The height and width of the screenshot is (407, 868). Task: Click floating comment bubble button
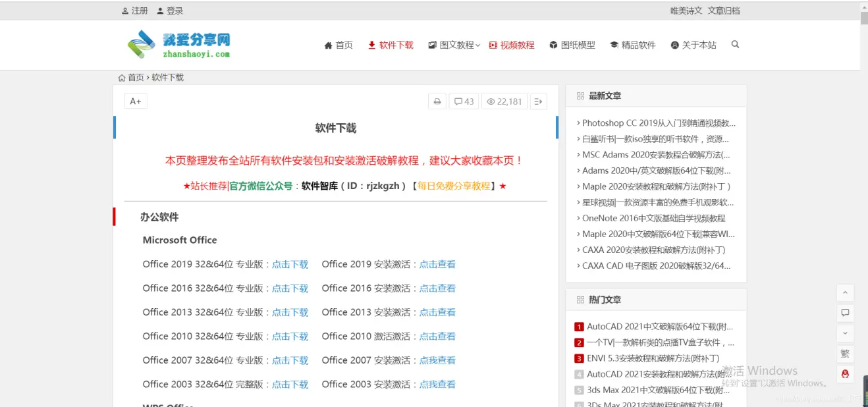[845, 313]
